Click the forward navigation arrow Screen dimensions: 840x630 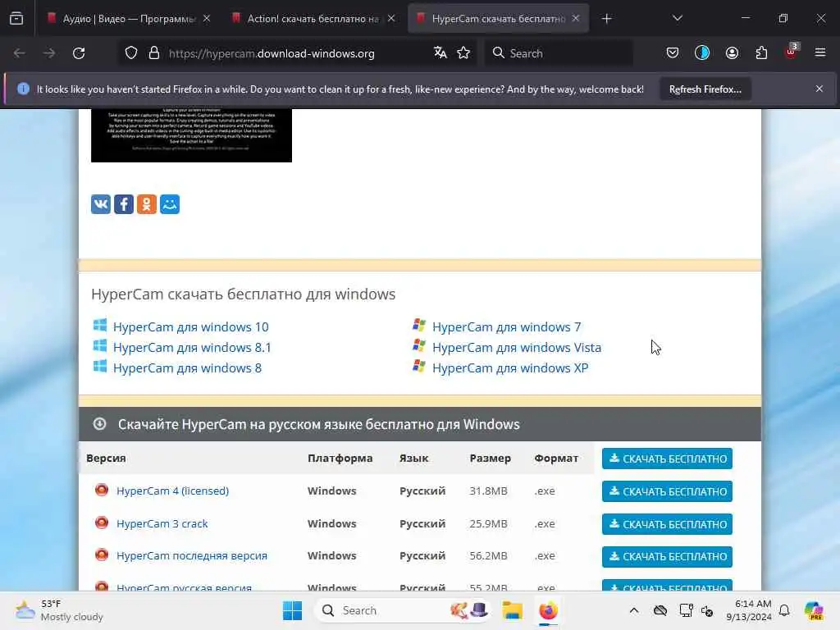point(48,53)
